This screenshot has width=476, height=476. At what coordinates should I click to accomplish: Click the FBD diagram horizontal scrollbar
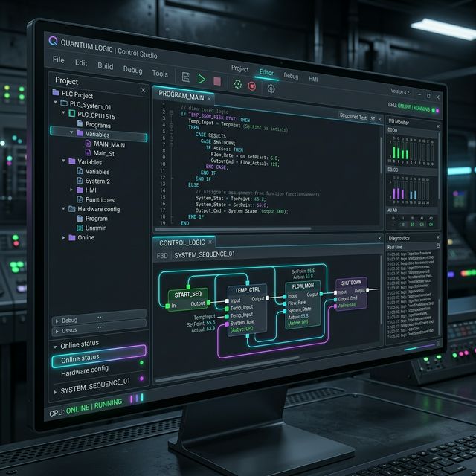click(227, 369)
